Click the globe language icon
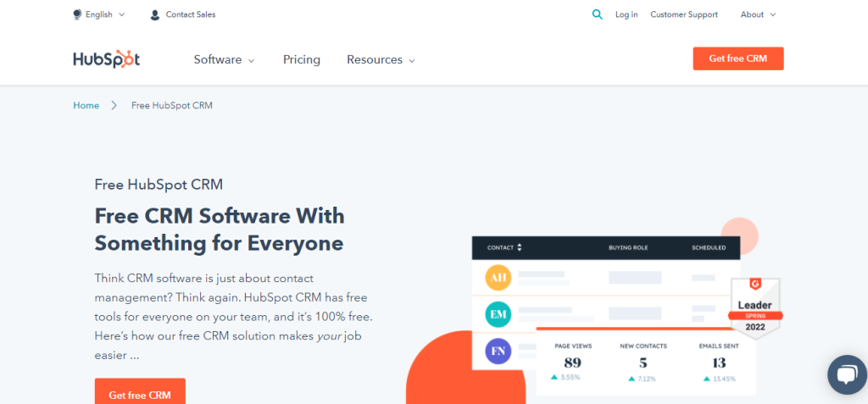This screenshot has height=404, width=868. pyautogui.click(x=77, y=14)
